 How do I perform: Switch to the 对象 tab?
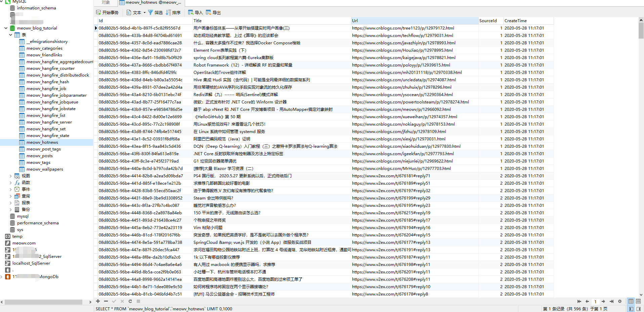pos(106,3)
